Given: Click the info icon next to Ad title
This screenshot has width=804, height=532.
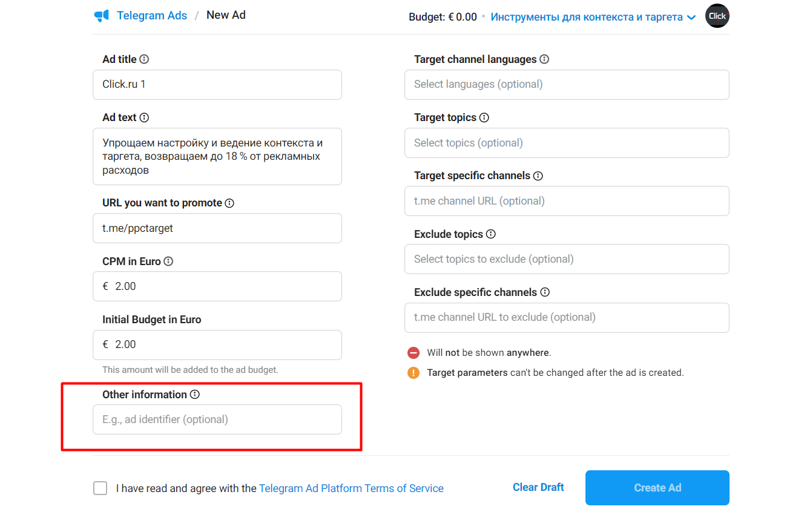Looking at the screenshot, I should pyautogui.click(x=144, y=59).
